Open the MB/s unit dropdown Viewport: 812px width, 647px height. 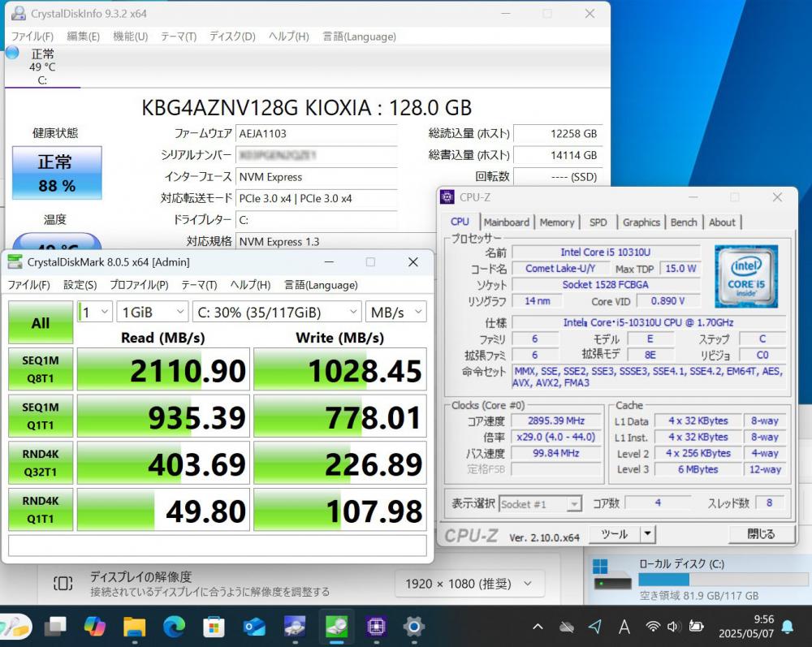pyautogui.click(x=396, y=312)
